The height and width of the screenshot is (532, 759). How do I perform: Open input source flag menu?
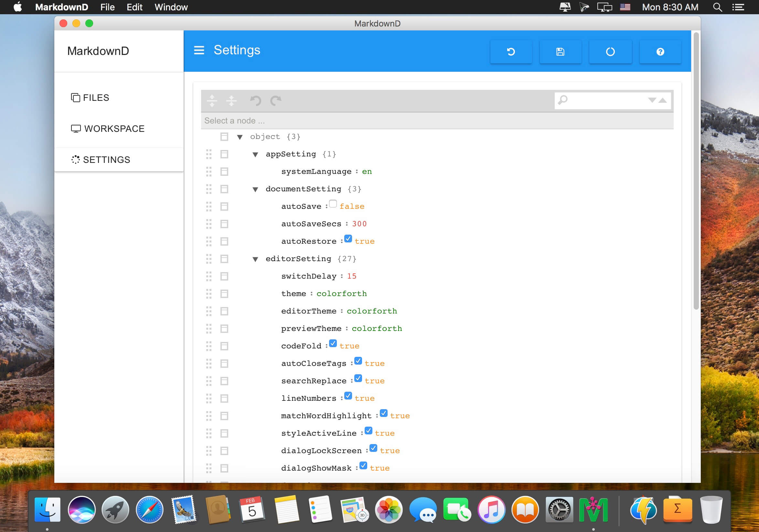625,7
